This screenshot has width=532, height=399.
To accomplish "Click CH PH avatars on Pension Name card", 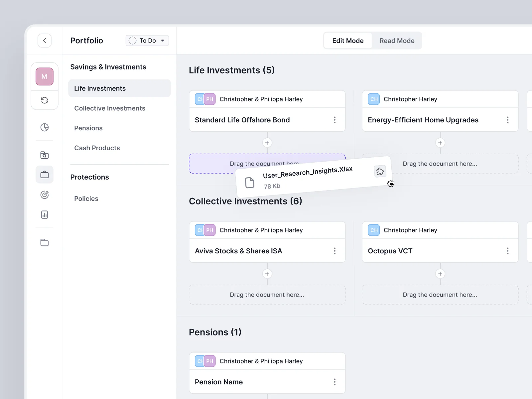I will coord(205,361).
